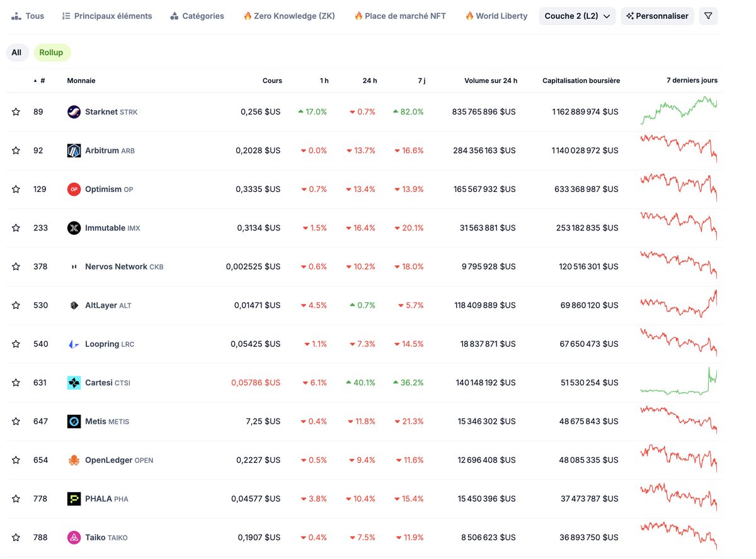The width and height of the screenshot is (756, 559).
Task: Toggle favorite star for Optimism
Action: (x=16, y=189)
